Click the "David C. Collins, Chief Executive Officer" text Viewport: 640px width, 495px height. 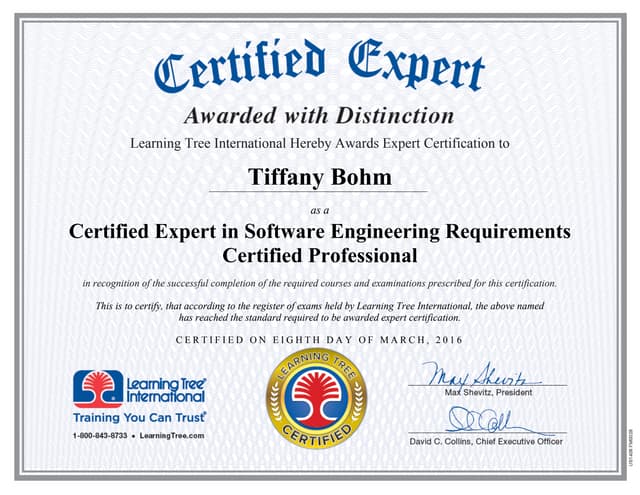click(487, 441)
